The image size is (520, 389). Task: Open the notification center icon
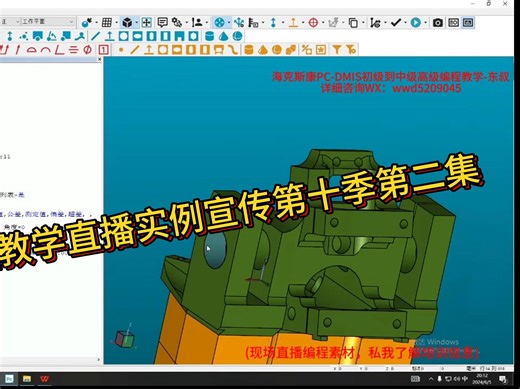pyautogui.click(x=503, y=379)
